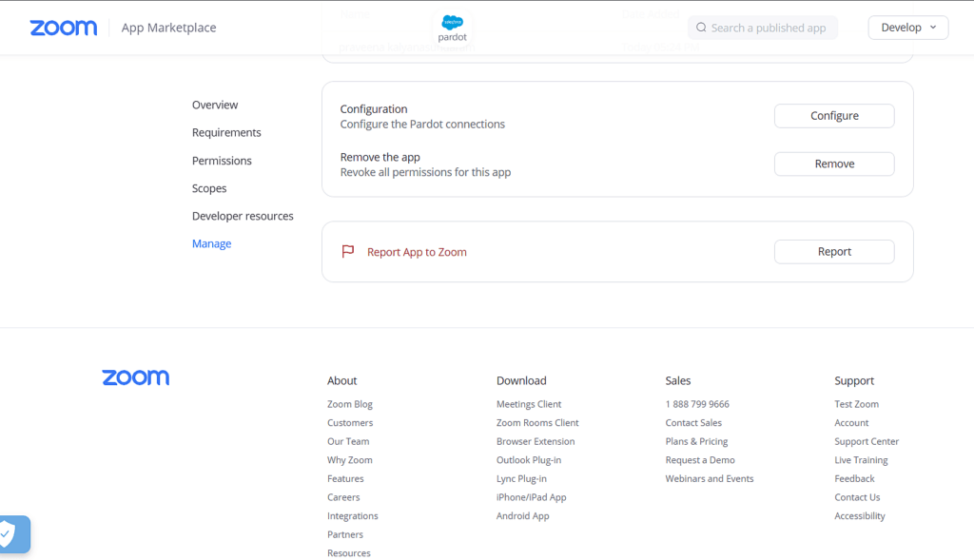
Task: Click the red flag report icon
Action: click(348, 252)
